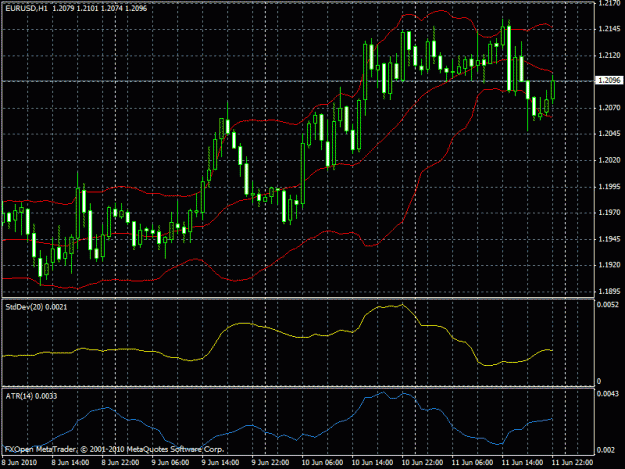Click the StdDev(20) 0.0021 indicator label
Viewport: 625px width, 469px height.
(x=36, y=307)
